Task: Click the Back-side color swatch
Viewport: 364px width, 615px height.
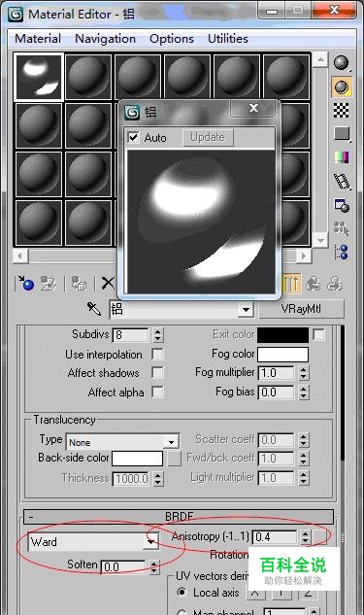Action: click(x=137, y=459)
